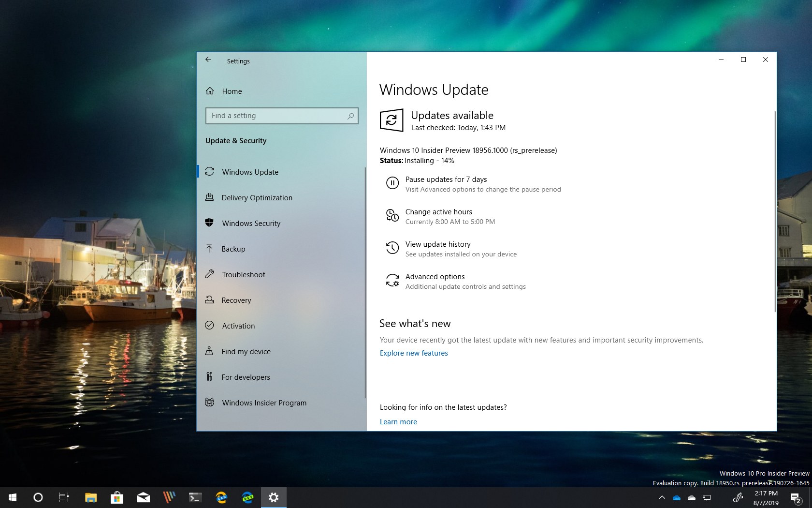Click the "Update & Security" heading

point(236,141)
